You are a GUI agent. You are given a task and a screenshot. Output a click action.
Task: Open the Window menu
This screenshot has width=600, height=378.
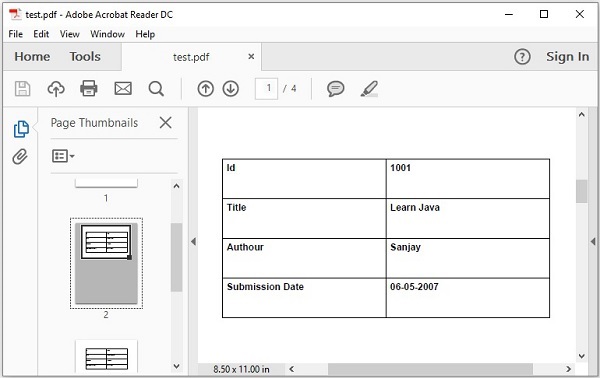click(x=108, y=34)
